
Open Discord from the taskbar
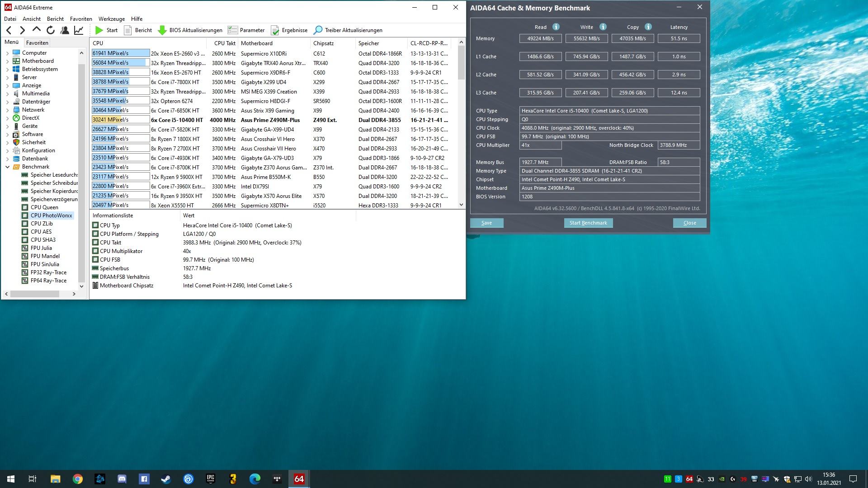pyautogui.click(x=122, y=479)
